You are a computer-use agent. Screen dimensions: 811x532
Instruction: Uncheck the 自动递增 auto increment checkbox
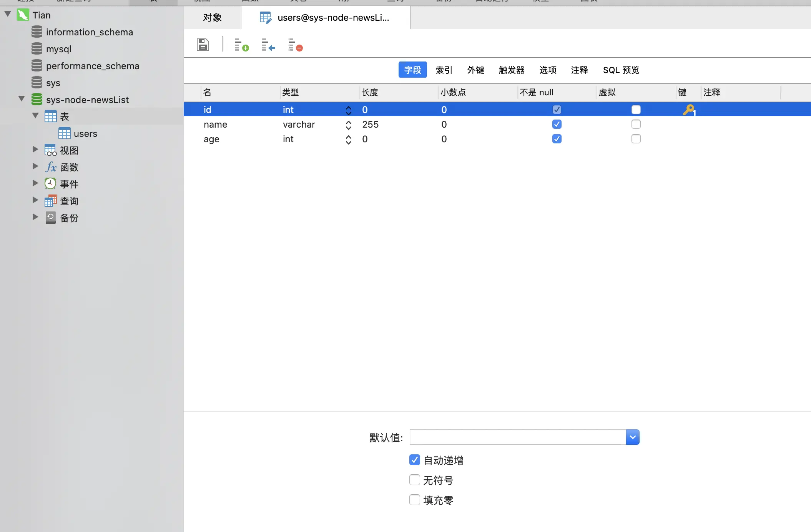click(414, 460)
